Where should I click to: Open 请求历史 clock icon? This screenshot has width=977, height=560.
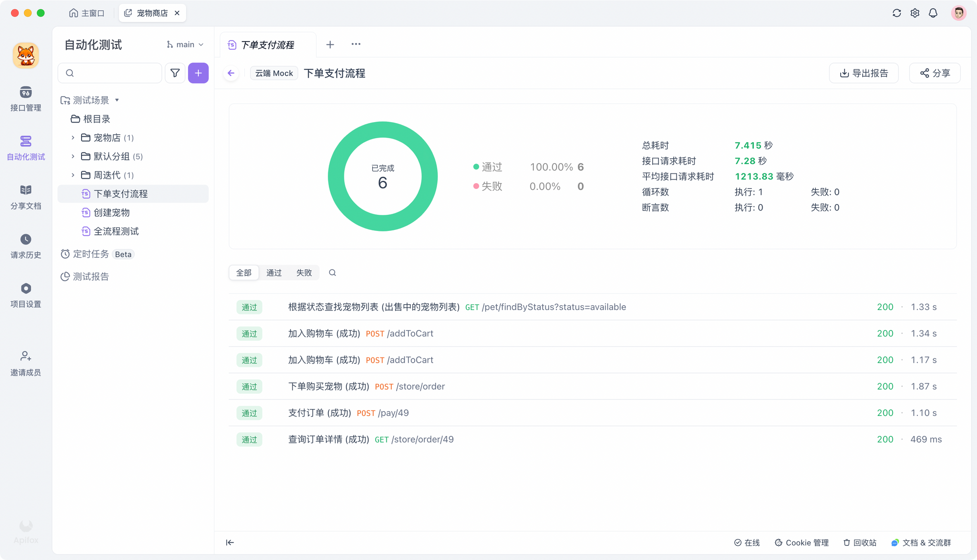[25, 239]
